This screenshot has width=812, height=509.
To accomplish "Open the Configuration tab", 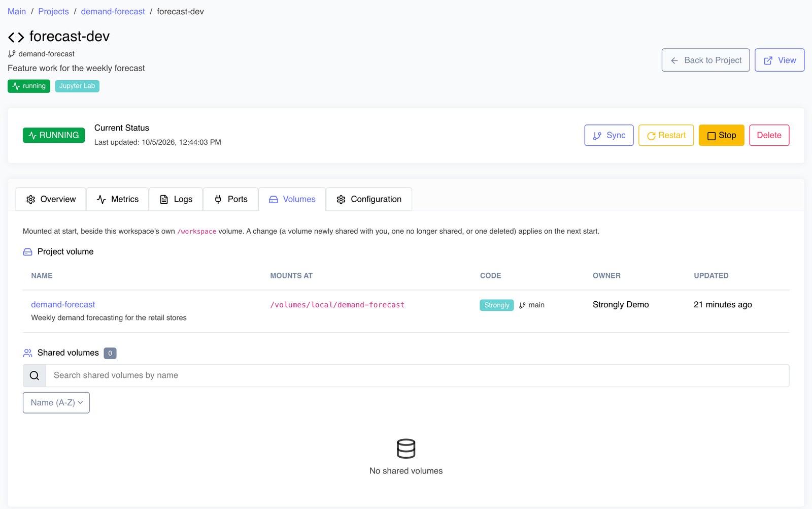I will 369,199.
